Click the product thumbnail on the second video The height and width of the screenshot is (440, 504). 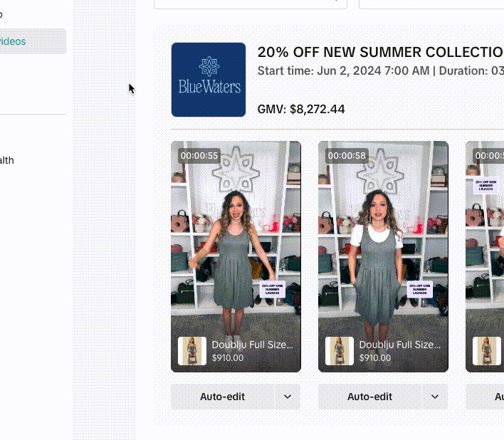340,351
